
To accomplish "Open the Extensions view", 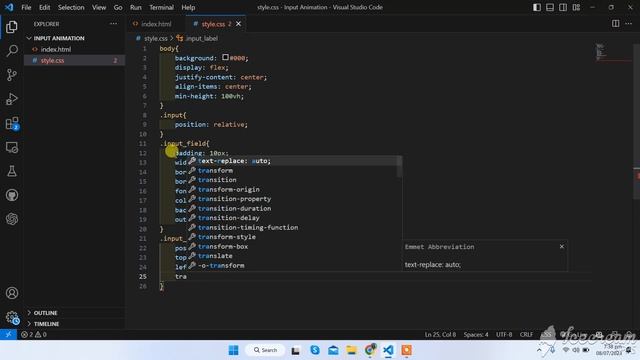I will 12,123.
